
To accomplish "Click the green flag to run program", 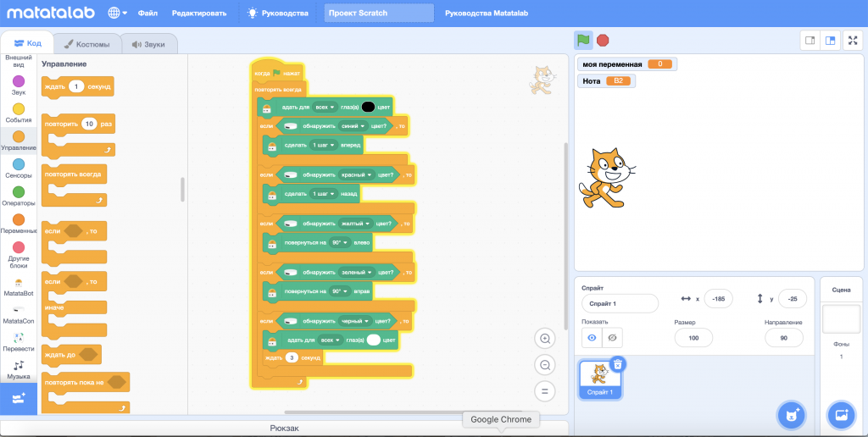I will 583,40.
